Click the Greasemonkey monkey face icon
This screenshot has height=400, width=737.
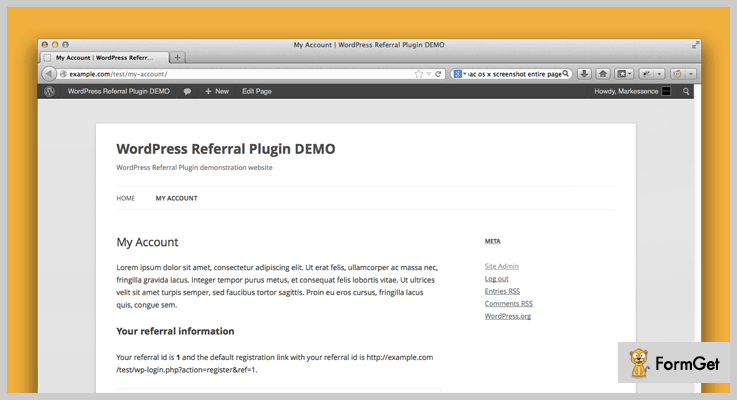[677, 74]
